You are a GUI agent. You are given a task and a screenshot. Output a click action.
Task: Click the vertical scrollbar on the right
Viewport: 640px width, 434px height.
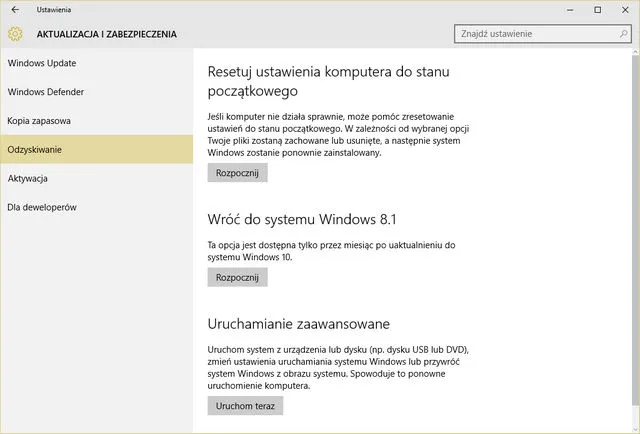636,231
